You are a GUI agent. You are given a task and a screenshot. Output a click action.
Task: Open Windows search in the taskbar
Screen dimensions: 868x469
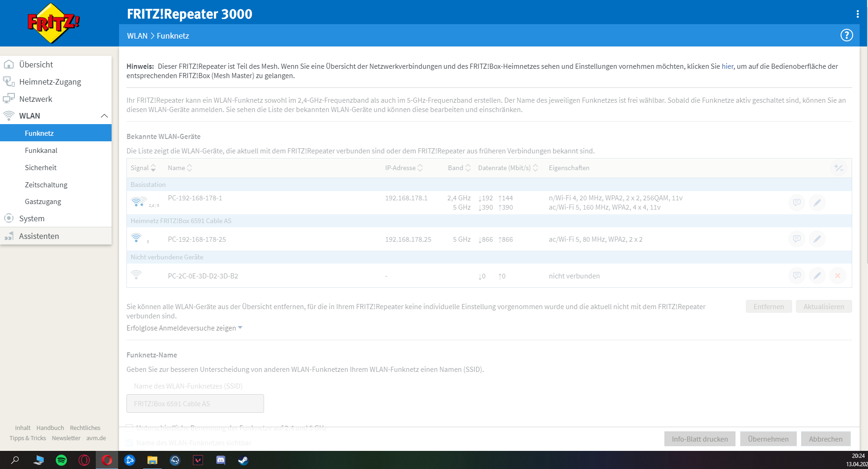tap(15, 460)
